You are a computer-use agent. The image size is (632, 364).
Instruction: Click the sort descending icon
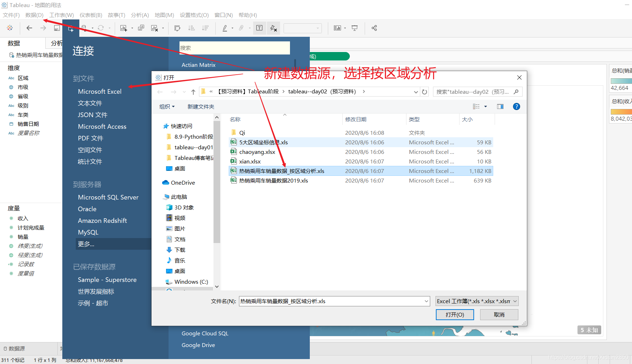point(205,28)
